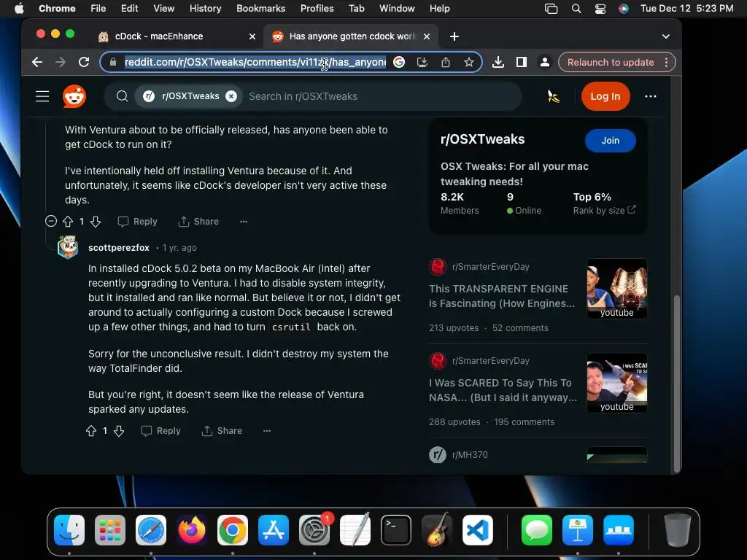Open Visual Studio Code from the Dock

[x=477, y=530]
